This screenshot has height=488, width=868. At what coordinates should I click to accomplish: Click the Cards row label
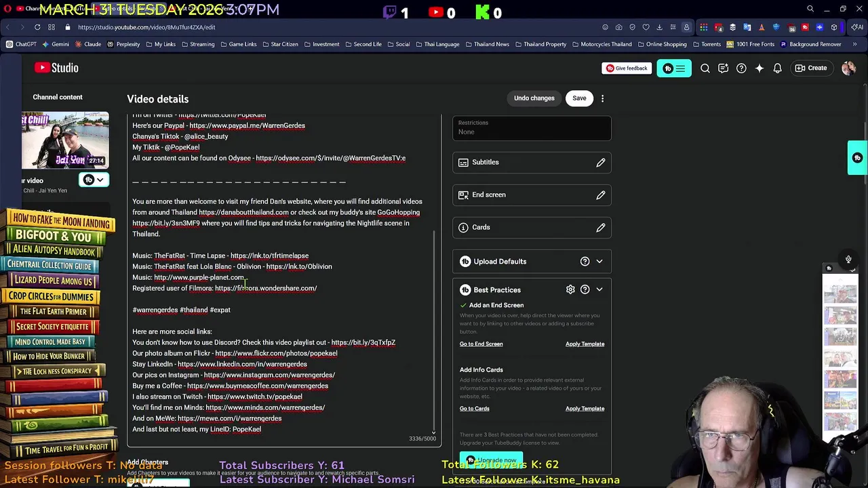481,228
